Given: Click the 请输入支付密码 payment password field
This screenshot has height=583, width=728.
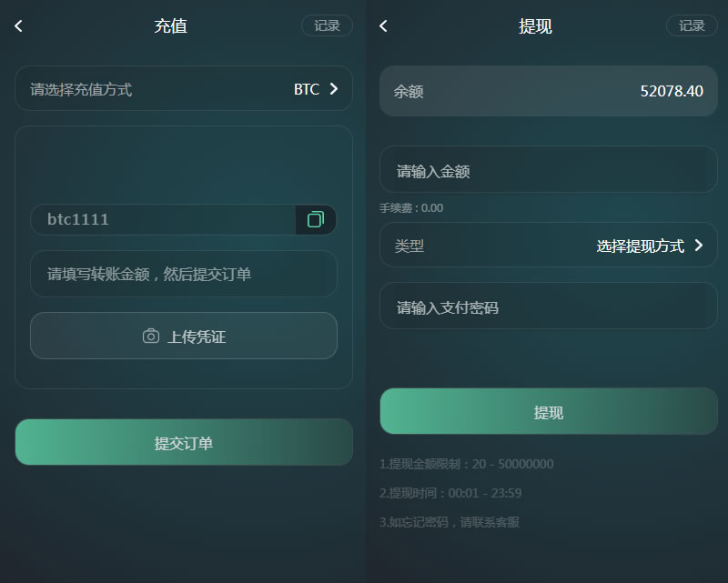Looking at the screenshot, I should pyautogui.click(x=549, y=306).
